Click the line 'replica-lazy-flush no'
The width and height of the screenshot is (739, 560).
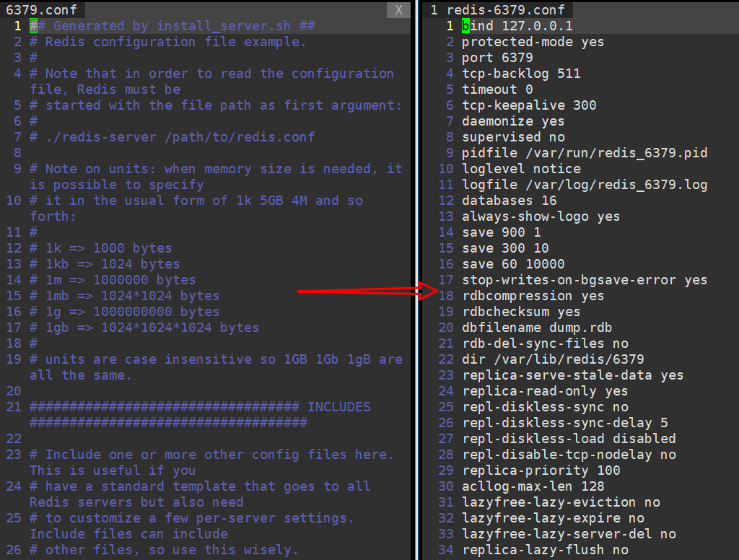[545, 550]
